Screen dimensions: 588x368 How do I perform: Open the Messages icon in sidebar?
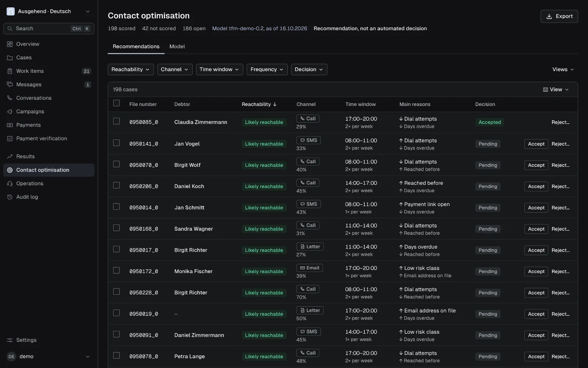tap(10, 85)
